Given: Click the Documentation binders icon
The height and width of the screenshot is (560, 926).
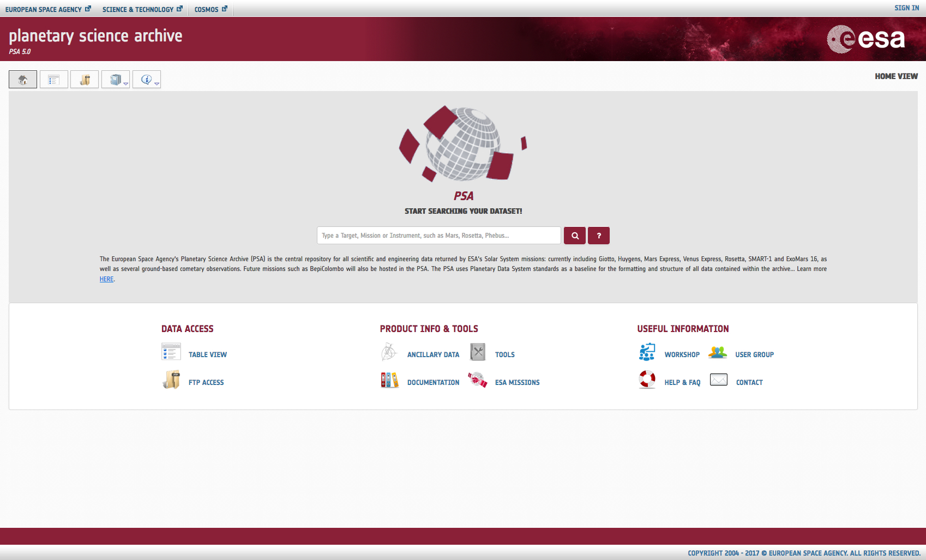Looking at the screenshot, I should coord(389,380).
